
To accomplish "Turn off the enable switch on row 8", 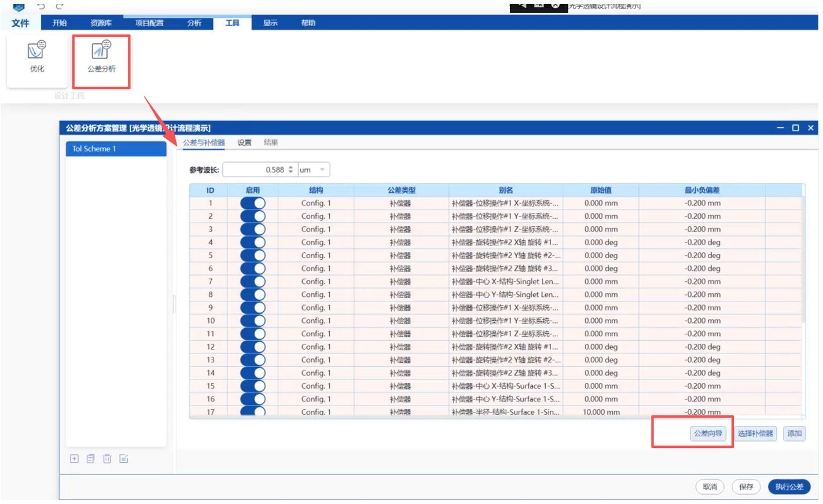I will coord(253,295).
